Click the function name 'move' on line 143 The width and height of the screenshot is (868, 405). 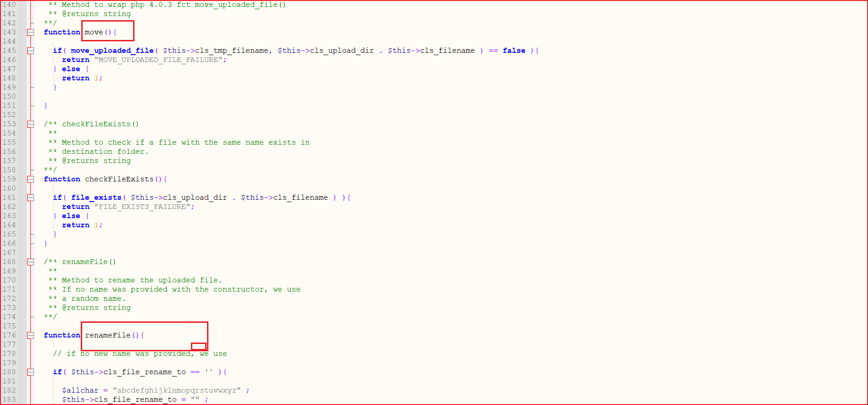(94, 32)
